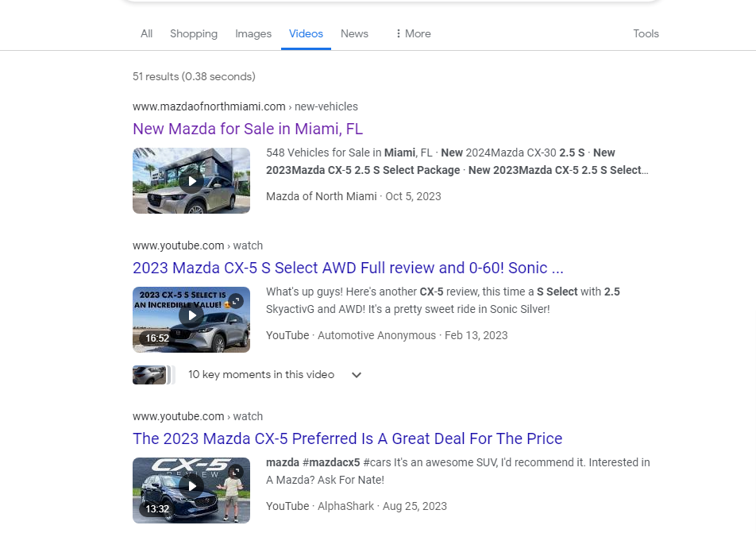Open the Tools menu
756x533 pixels.
tap(646, 34)
